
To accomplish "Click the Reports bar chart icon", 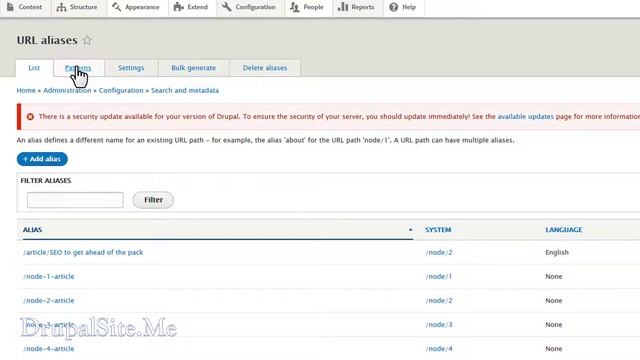I will [343, 7].
